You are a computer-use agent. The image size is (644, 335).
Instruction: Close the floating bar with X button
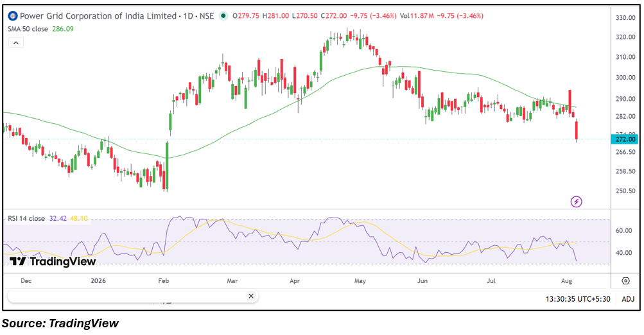(x=251, y=296)
